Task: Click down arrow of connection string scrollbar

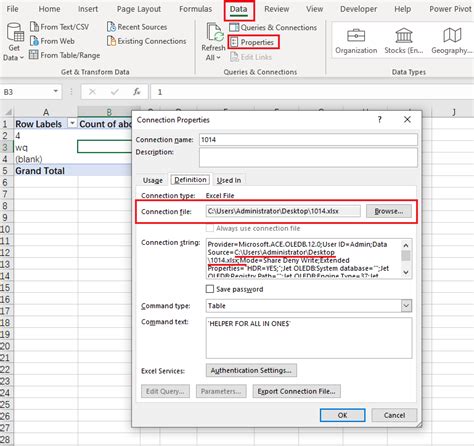Action: [x=406, y=272]
